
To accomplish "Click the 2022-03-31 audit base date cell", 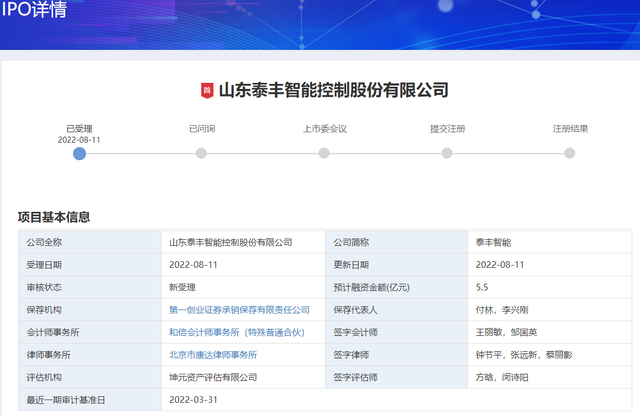I will (193, 400).
